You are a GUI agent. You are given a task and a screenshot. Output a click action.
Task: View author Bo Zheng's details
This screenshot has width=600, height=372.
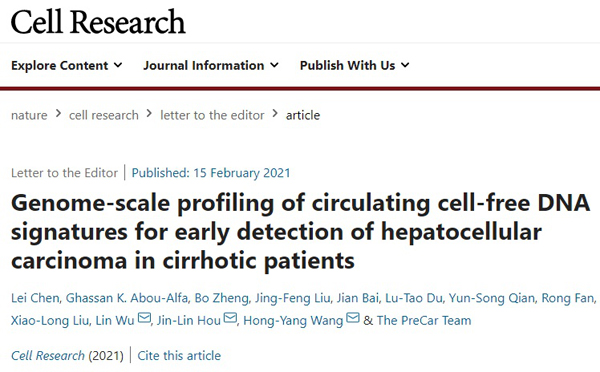[x=222, y=298]
